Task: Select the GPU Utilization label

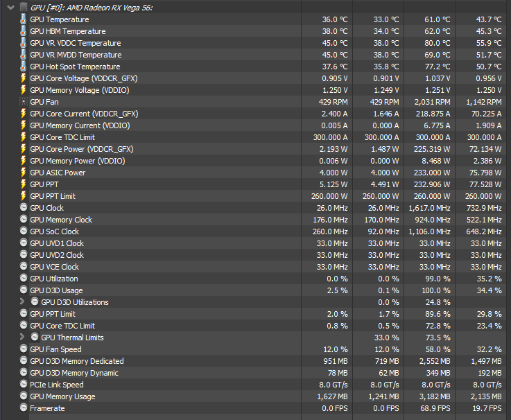Action: (x=54, y=279)
